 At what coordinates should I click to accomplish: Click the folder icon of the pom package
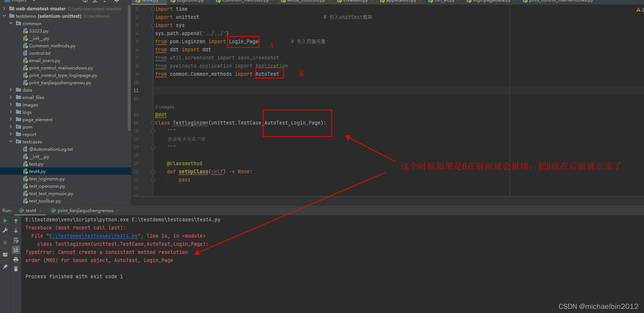(18, 127)
